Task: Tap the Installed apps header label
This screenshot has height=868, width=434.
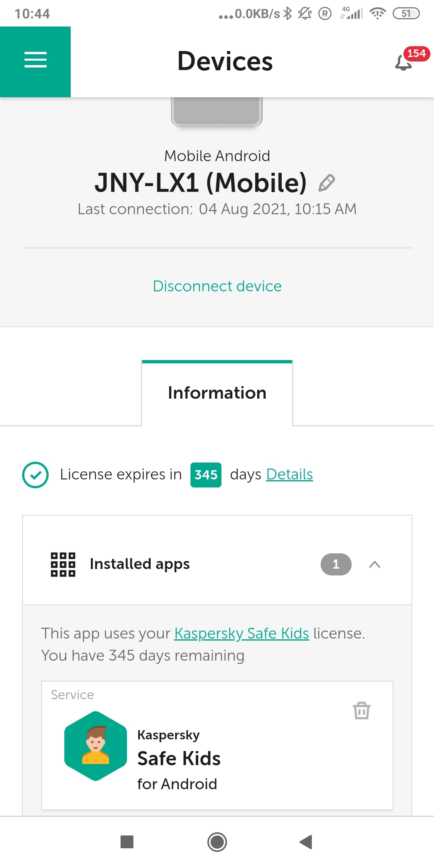Action: tap(139, 564)
